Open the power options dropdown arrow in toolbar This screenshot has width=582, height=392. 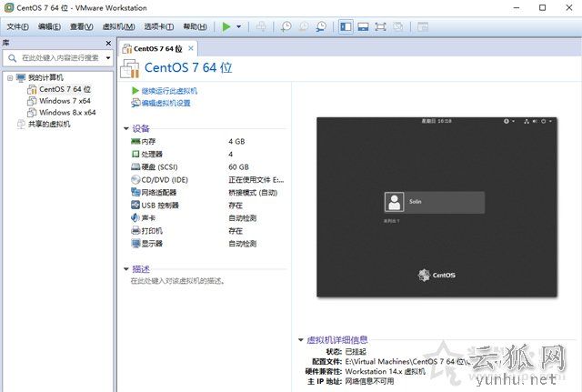tap(238, 26)
